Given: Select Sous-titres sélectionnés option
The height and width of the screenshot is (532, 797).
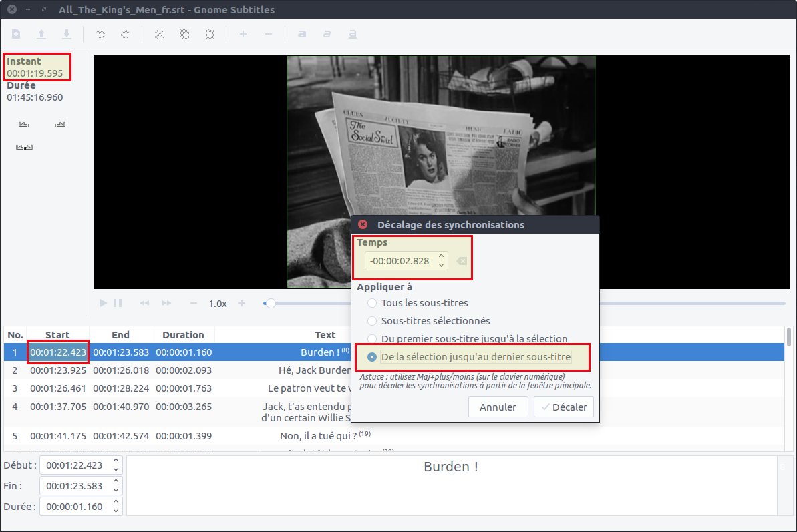Looking at the screenshot, I should [429, 321].
